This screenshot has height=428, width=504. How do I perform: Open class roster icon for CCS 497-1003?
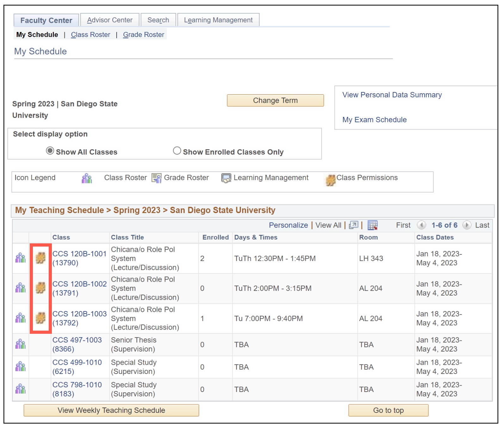(x=21, y=344)
